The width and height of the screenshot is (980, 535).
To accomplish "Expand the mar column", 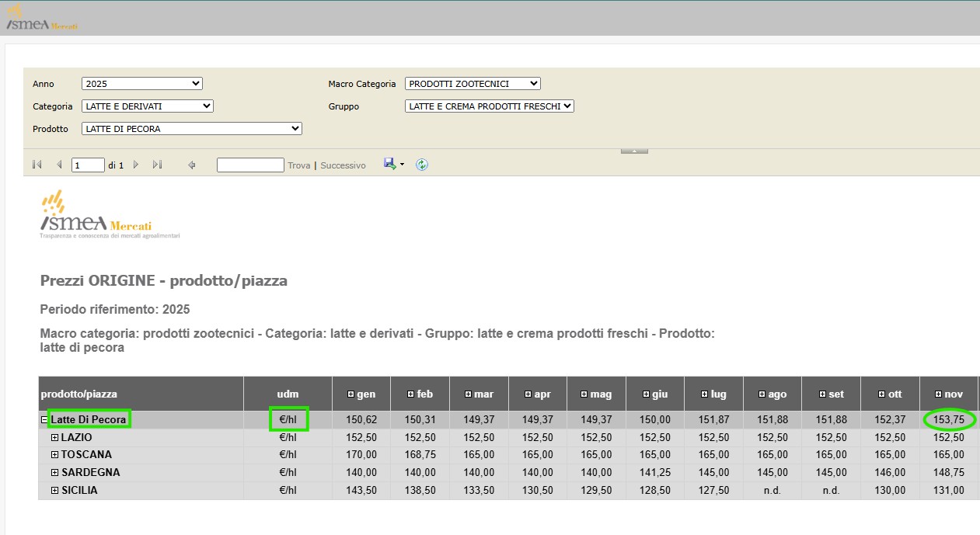I will coord(469,394).
